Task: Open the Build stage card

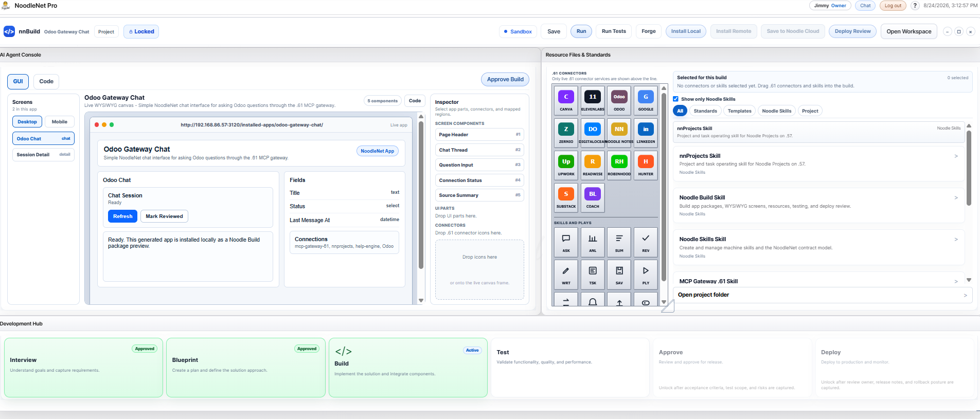Action: 408,368
